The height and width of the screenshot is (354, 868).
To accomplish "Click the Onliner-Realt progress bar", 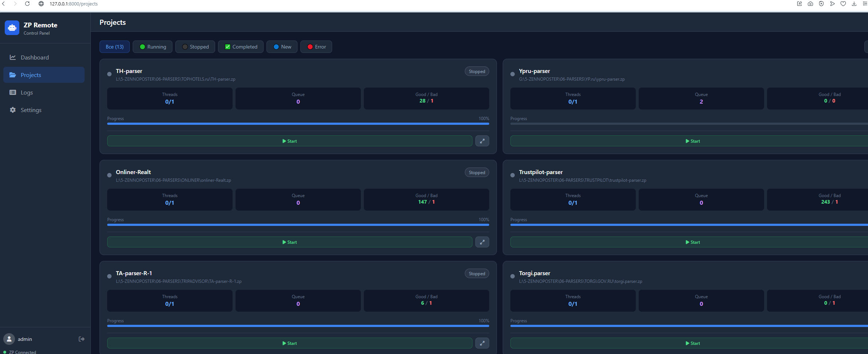I will coord(298,225).
